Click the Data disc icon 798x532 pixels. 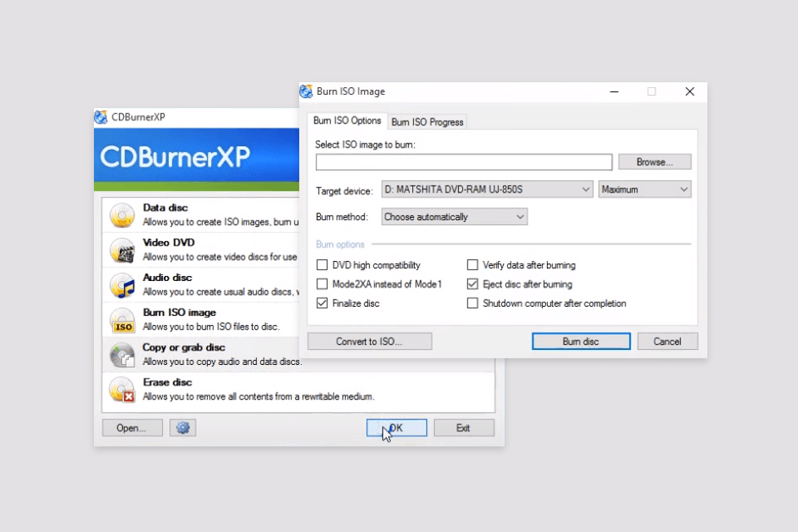click(x=122, y=215)
